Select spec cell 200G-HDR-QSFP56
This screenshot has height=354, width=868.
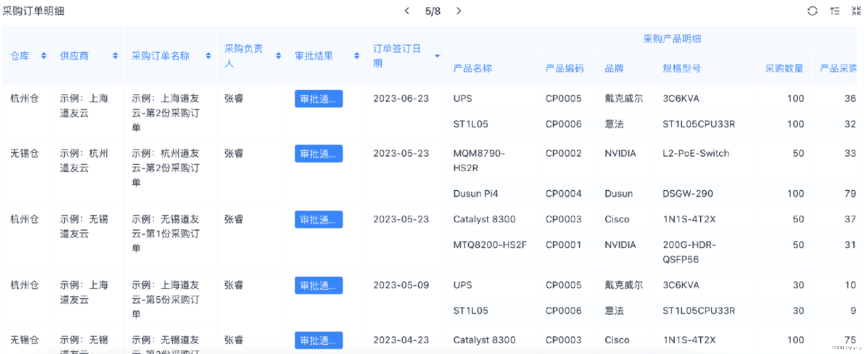coord(689,252)
